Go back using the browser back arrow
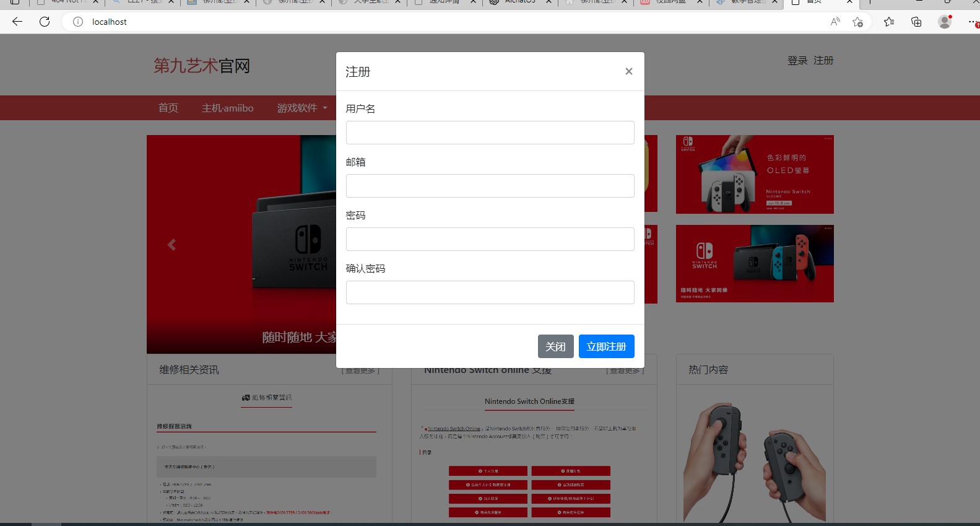This screenshot has width=980, height=526. pos(17,22)
